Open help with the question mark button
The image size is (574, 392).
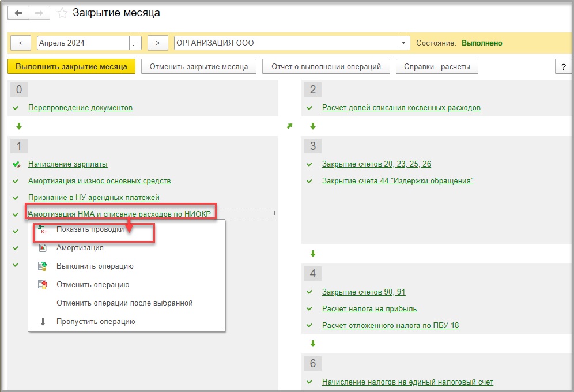(564, 67)
